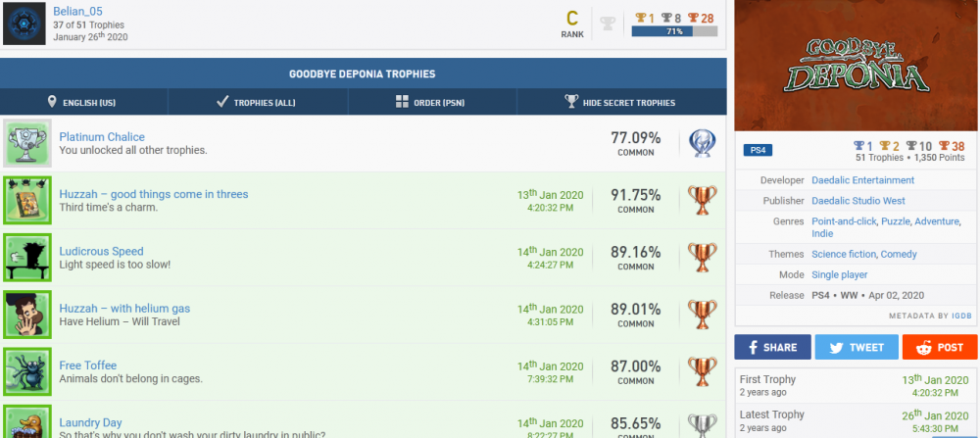Image resolution: width=980 pixels, height=438 pixels.
Task: Select the Point-and-click genre link
Action: 844,221
